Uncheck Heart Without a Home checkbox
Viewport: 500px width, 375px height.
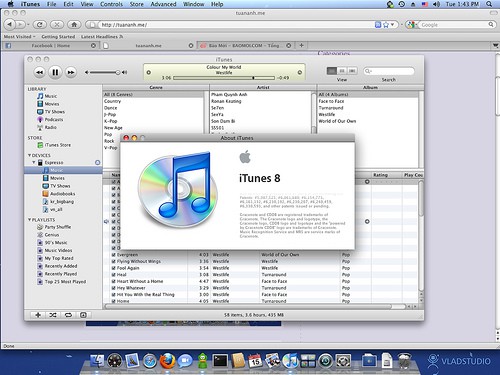(x=114, y=281)
